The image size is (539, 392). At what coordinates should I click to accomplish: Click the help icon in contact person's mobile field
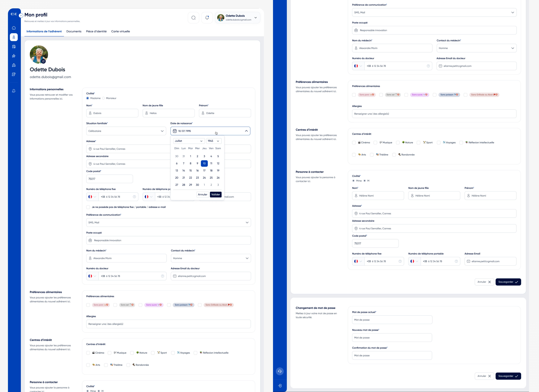tap(456, 261)
